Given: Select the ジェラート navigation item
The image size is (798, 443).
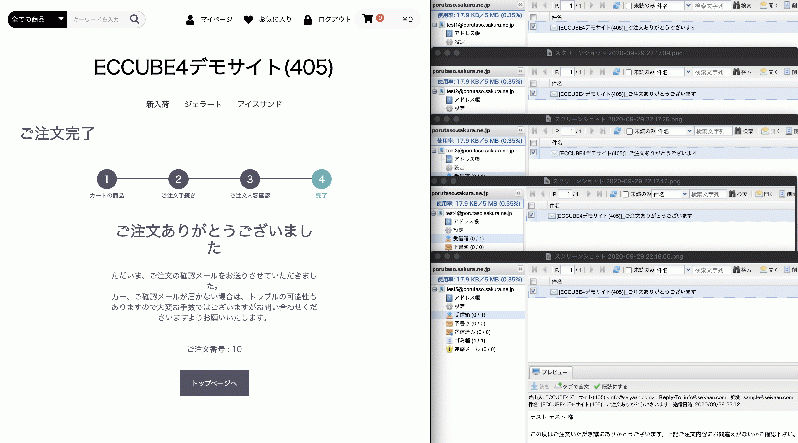Looking at the screenshot, I should click(203, 104).
